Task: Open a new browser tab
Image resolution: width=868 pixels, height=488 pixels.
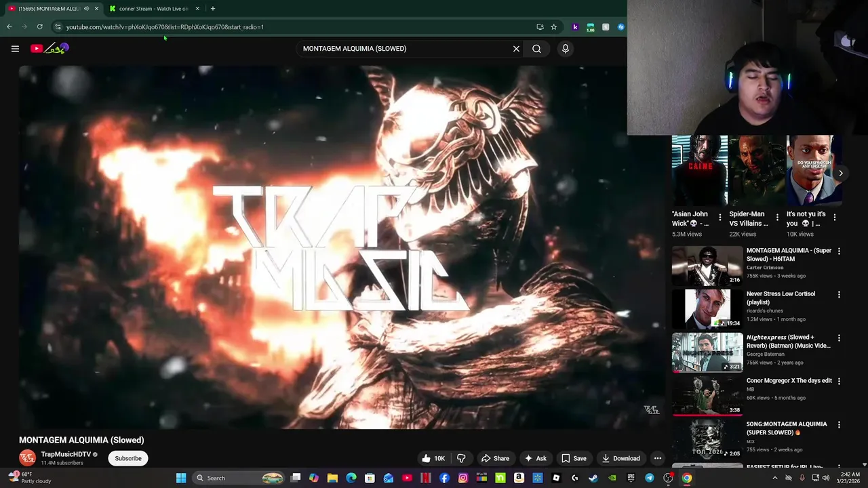Action: coord(212,9)
